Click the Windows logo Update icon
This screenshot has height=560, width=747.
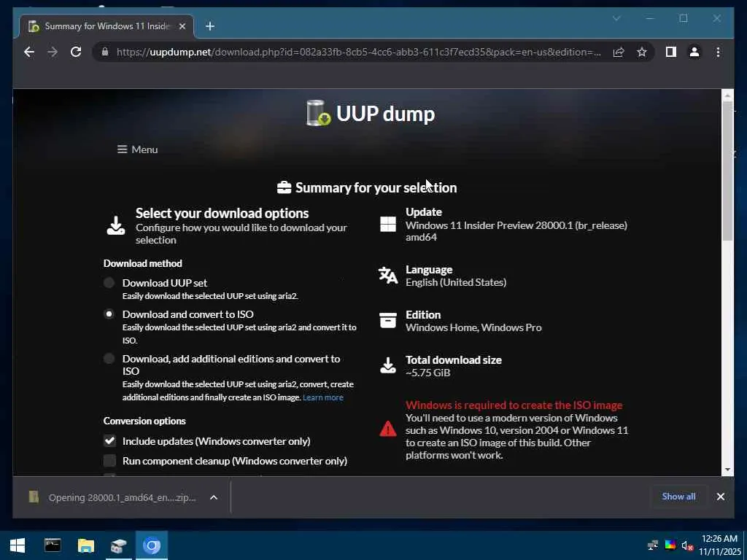(388, 224)
